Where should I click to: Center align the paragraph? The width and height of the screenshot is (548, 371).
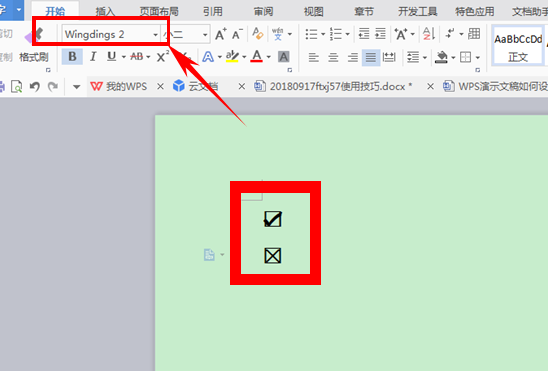point(333,57)
